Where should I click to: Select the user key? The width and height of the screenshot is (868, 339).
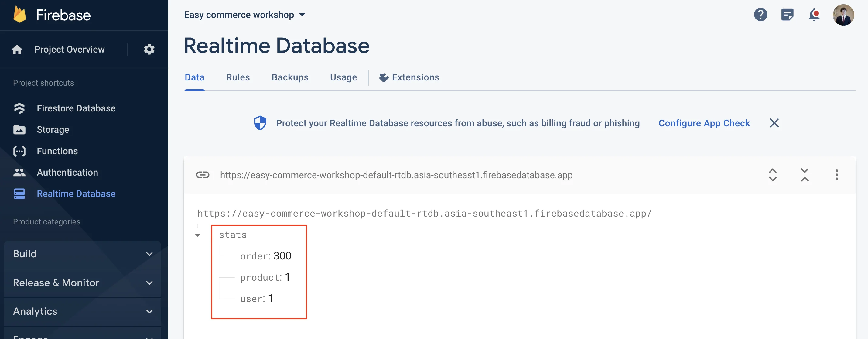tap(252, 299)
